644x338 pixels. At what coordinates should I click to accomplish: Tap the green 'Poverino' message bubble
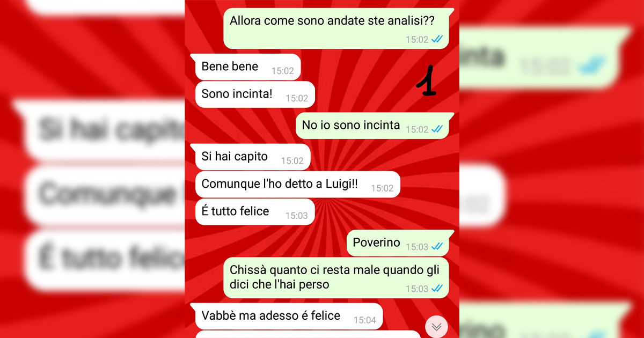(x=398, y=243)
